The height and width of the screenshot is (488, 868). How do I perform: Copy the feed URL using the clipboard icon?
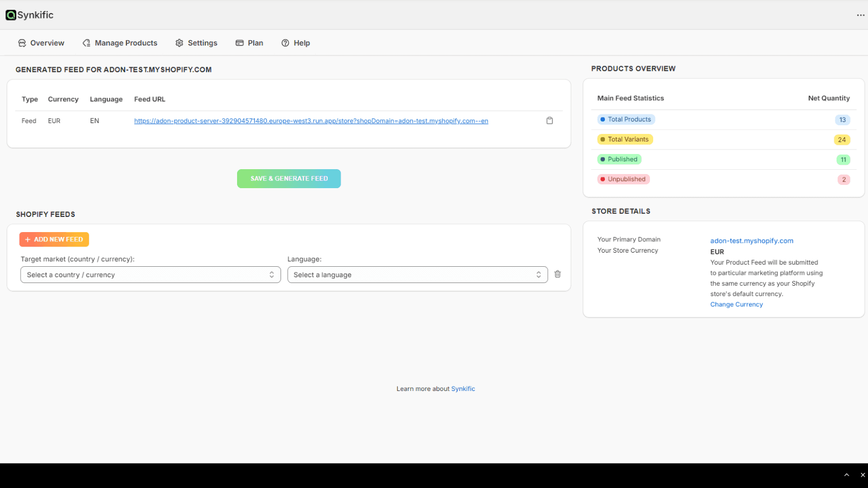click(550, 120)
